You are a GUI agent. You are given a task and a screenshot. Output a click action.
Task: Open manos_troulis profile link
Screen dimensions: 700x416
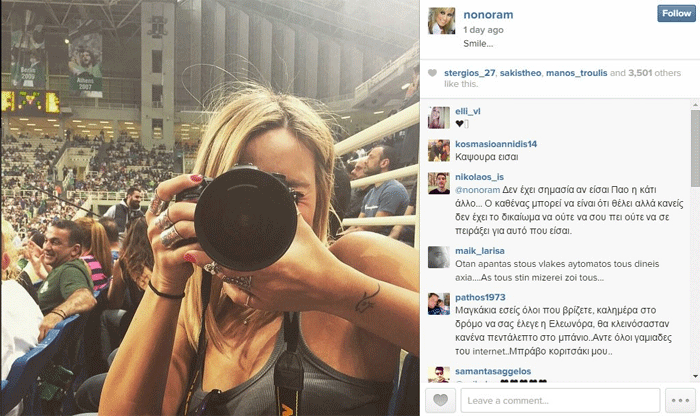coord(576,73)
